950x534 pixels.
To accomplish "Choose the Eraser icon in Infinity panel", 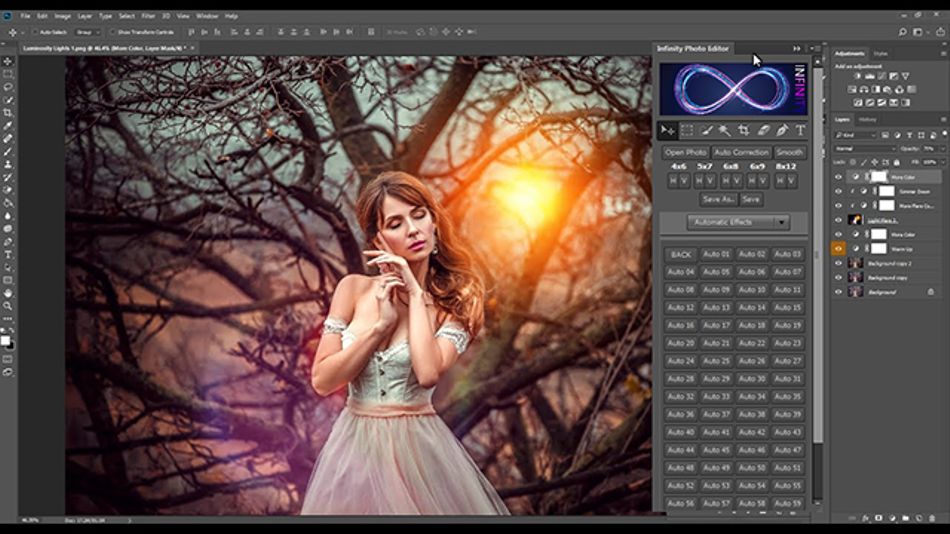I will pos(763,131).
